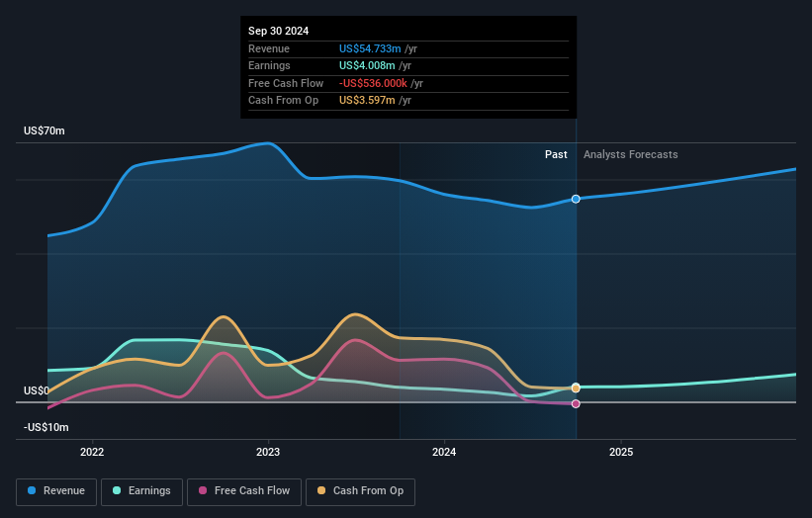Click the US$3.597m cash from op value

367,101
